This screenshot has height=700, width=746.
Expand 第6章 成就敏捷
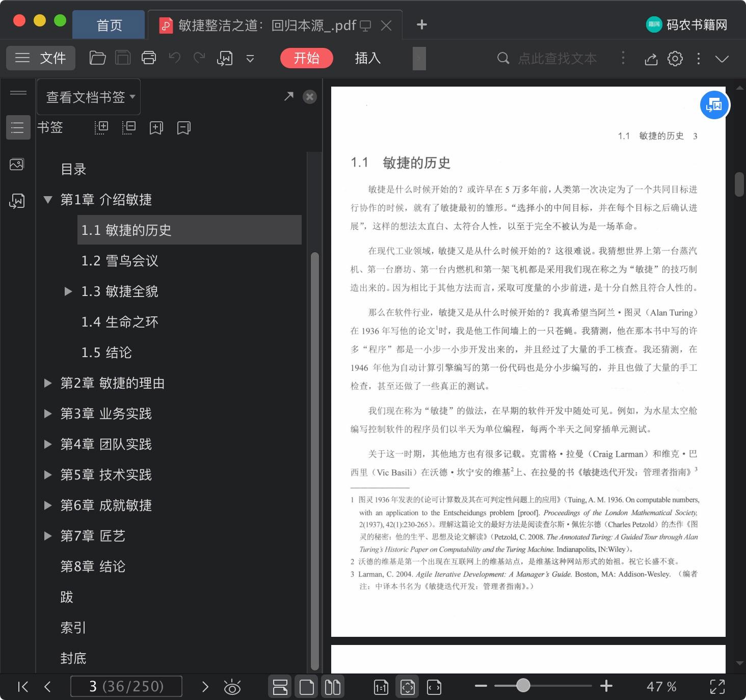pyautogui.click(x=48, y=505)
